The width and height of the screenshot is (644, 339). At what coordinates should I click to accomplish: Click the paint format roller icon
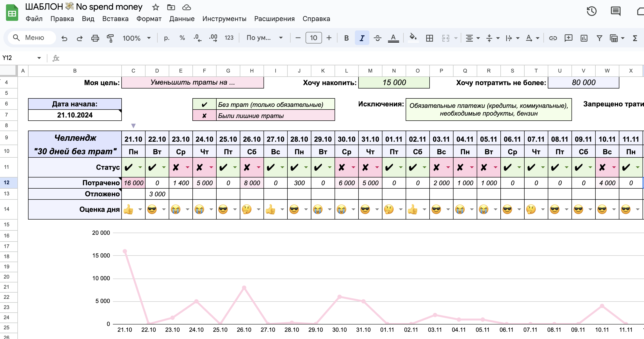pos(110,38)
